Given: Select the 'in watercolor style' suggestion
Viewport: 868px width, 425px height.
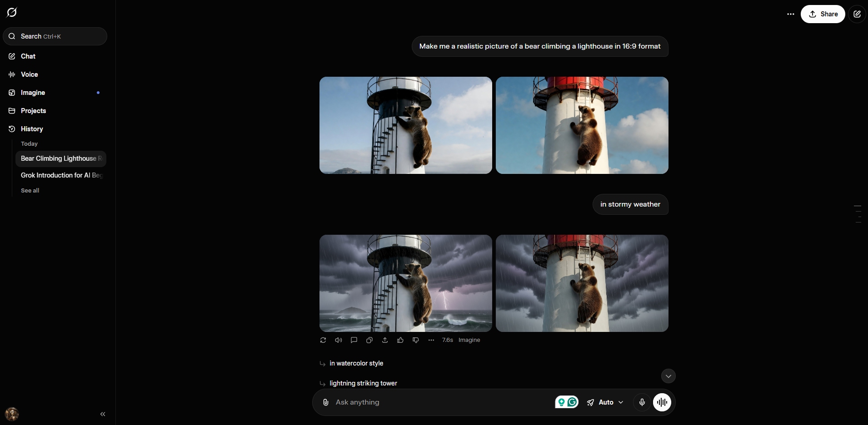Looking at the screenshot, I should coord(356,363).
